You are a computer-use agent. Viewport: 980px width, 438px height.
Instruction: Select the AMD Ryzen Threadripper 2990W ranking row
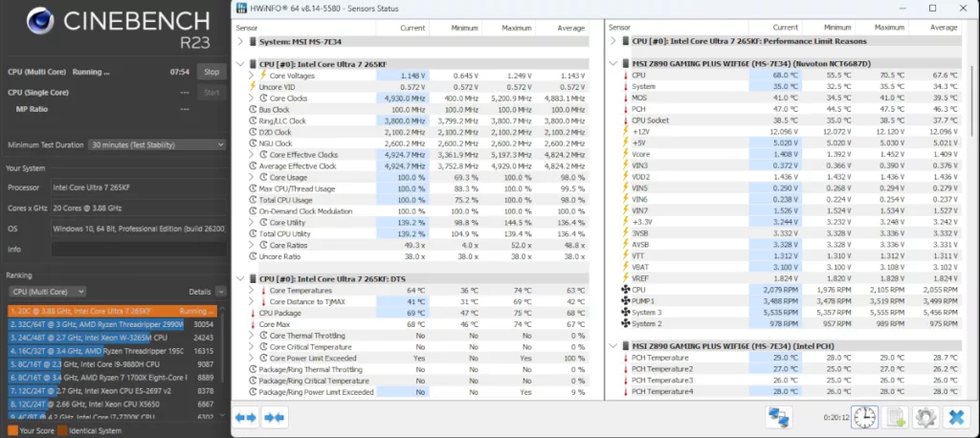[x=113, y=325]
